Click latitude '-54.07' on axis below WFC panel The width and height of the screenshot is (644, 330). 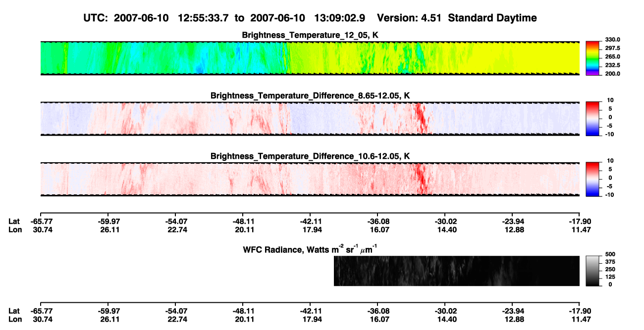tap(175, 311)
